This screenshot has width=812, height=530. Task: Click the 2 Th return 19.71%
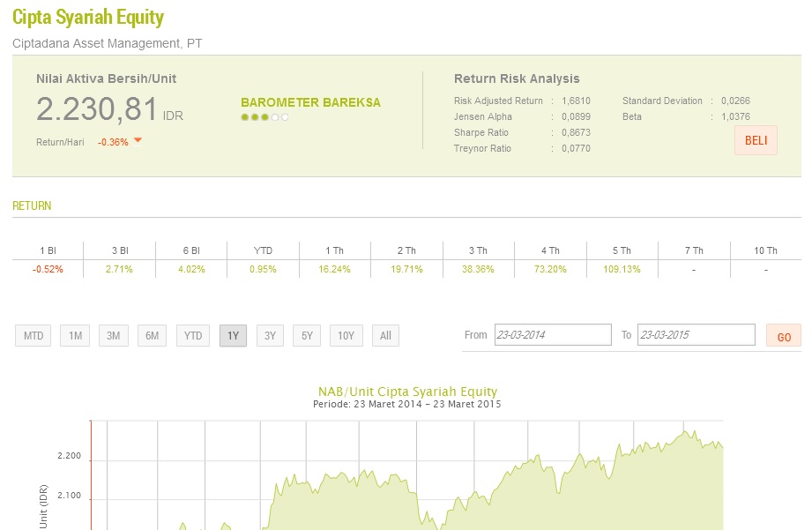(x=406, y=269)
